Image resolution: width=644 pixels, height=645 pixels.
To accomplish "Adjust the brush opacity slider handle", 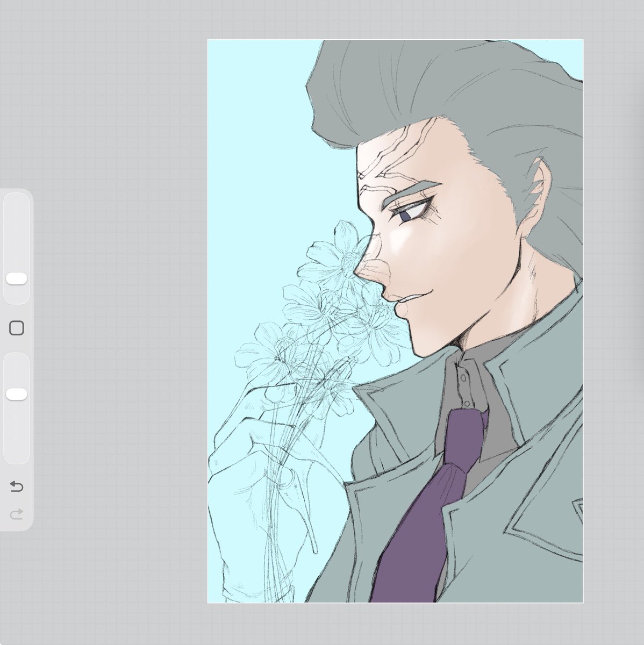I will coord(17,393).
